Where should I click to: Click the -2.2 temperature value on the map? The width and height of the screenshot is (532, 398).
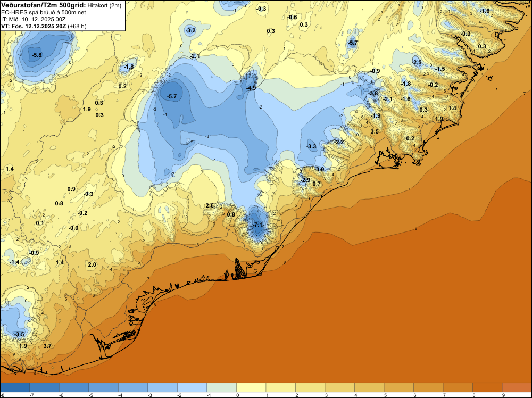click(338, 142)
